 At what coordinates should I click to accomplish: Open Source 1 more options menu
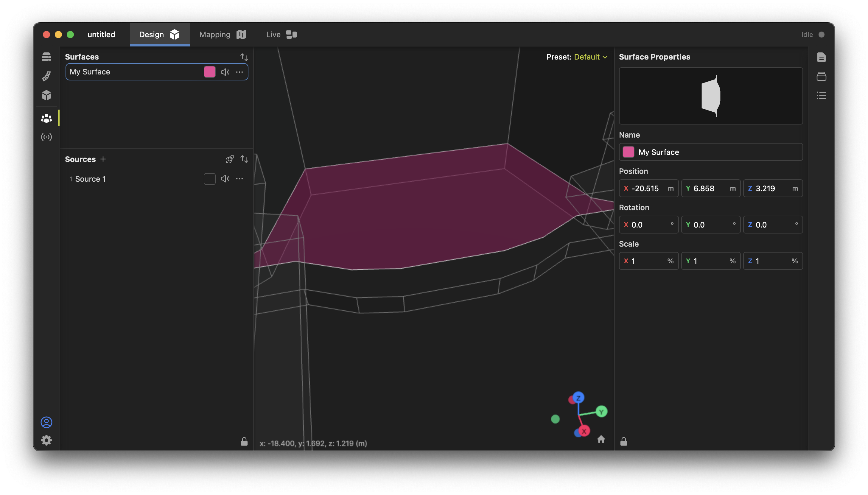click(x=239, y=179)
